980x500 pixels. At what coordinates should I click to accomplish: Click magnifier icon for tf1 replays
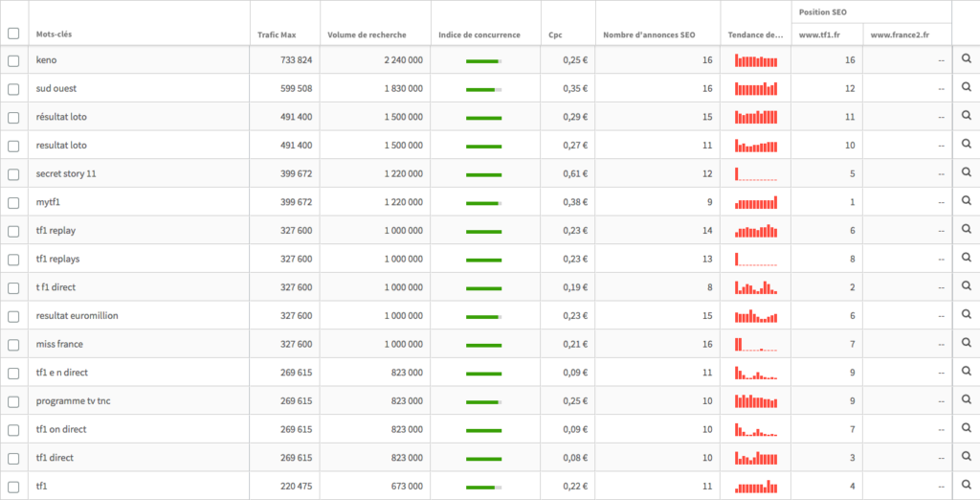click(966, 258)
